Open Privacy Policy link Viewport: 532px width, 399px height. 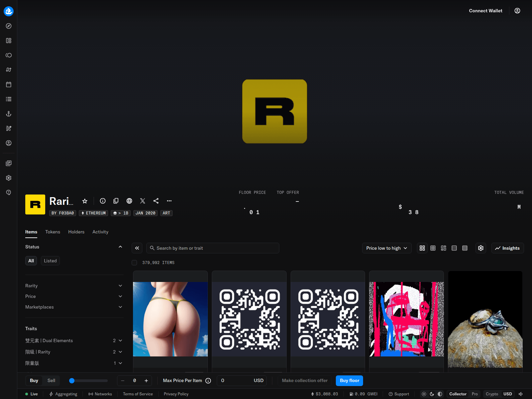point(176,394)
